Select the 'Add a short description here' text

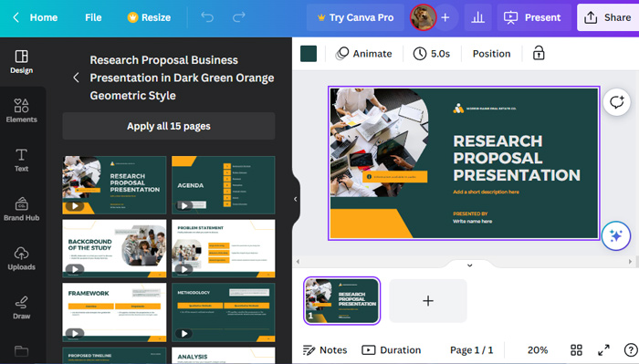486,192
